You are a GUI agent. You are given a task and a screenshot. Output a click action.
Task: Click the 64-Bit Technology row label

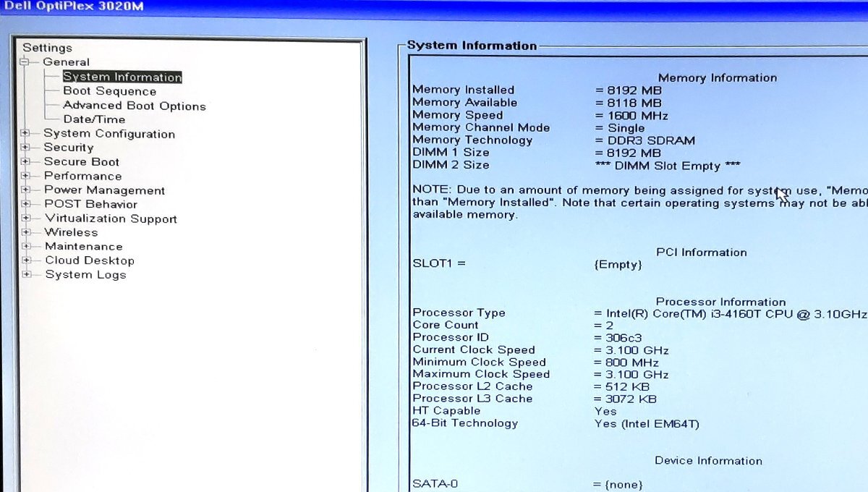pos(465,423)
